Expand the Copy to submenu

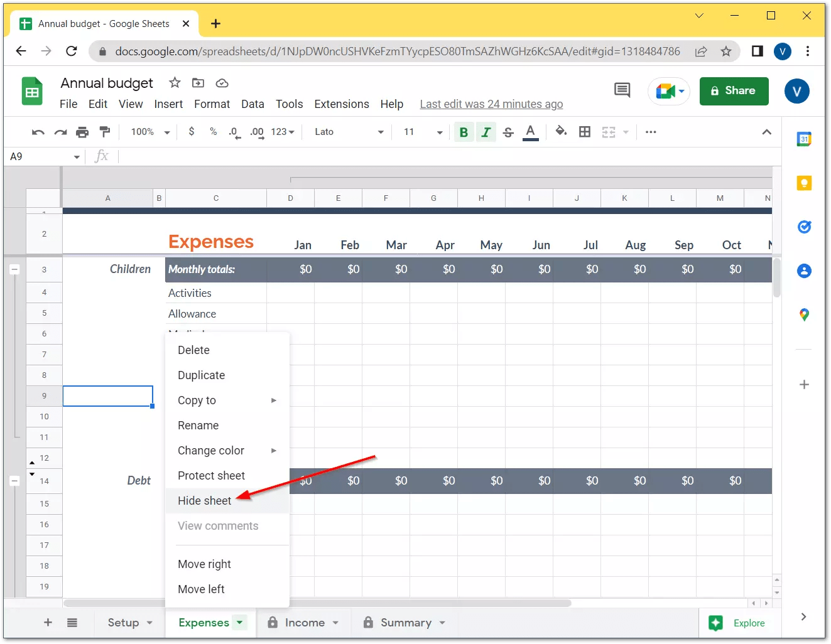(196, 400)
